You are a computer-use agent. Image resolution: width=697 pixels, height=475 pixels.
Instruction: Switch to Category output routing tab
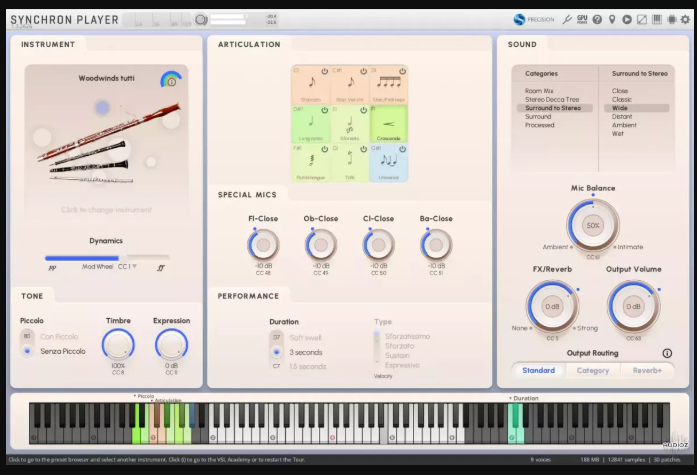593,370
